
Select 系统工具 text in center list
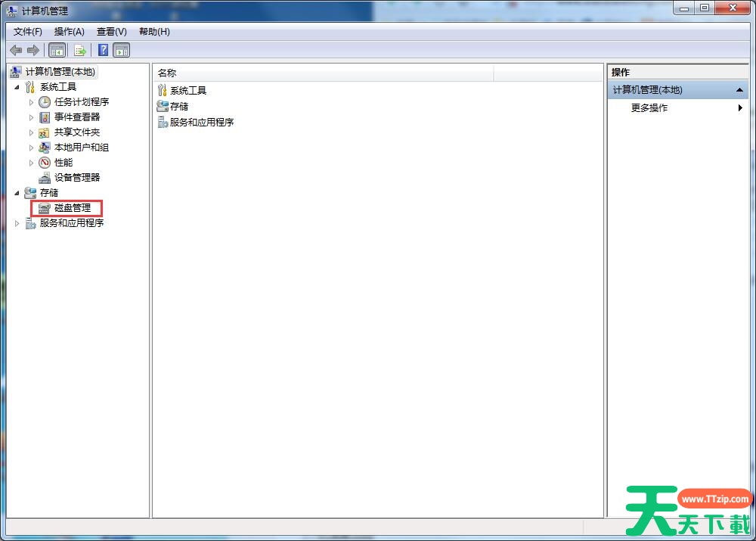click(x=188, y=90)
